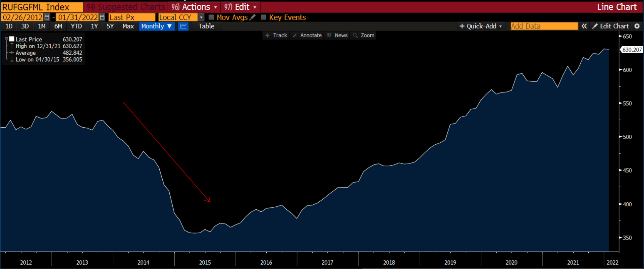Click the 400 y-axis value label
This screenshot has width=644, height=269.
(x=627, y=204)
